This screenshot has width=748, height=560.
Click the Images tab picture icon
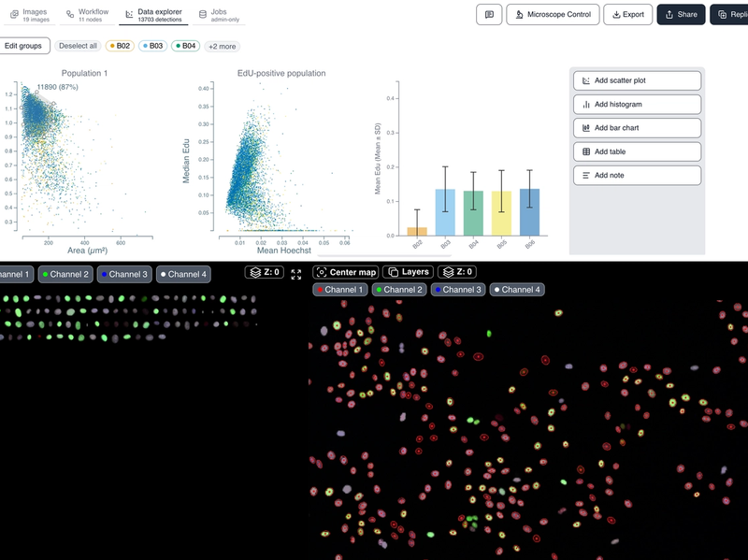click(14, 15)
